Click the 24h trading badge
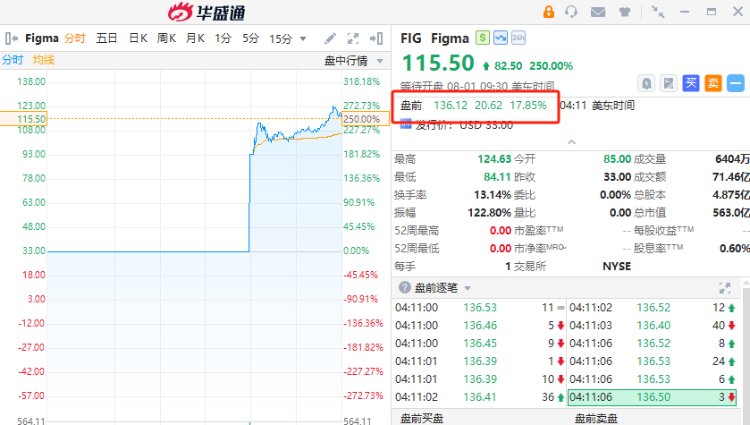The image size is (750, 425). pos(518,38)
